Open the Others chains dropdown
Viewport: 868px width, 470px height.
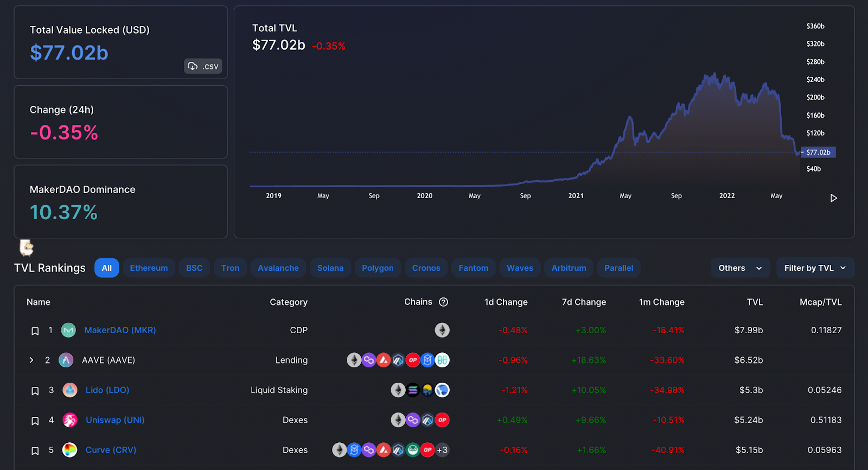tap(741, 268)
